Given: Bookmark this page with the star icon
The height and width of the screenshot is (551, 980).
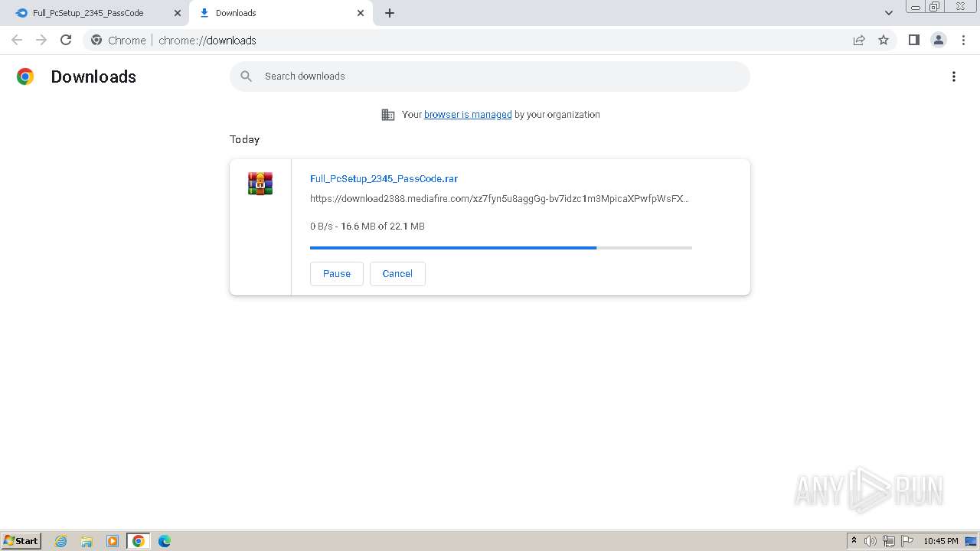Looking at the screenshot, I should (x=884, y=40).
